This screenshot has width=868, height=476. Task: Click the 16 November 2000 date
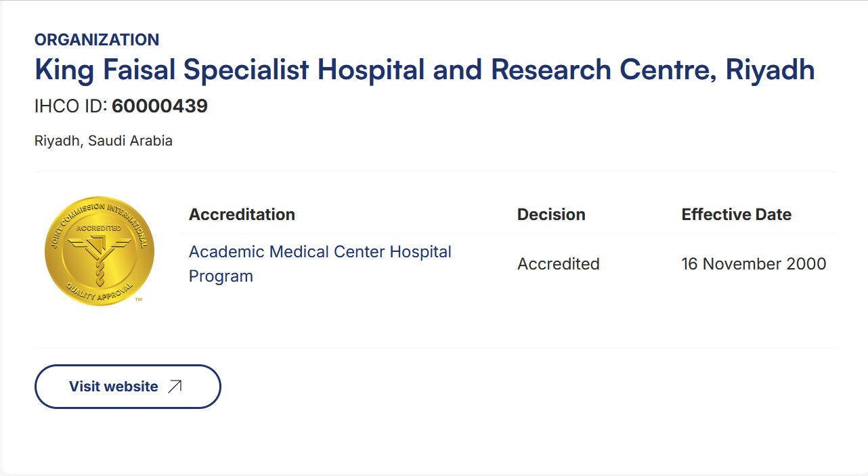[x=754, y=264]
